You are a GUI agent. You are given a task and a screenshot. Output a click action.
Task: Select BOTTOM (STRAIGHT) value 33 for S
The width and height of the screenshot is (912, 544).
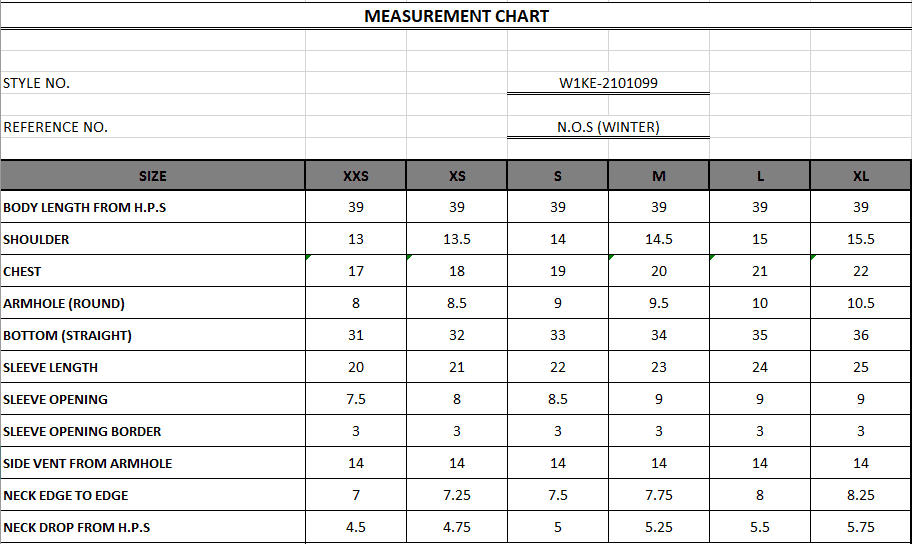pos(558,336)
